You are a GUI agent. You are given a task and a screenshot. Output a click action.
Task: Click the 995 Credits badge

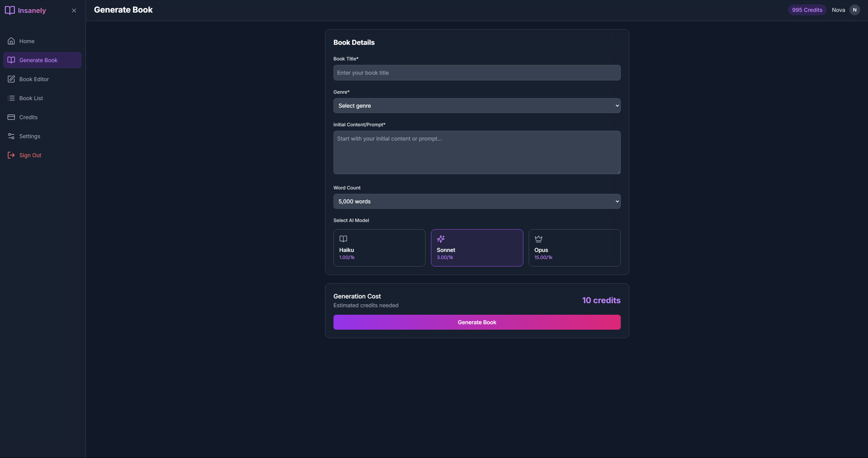click(807, 10)
